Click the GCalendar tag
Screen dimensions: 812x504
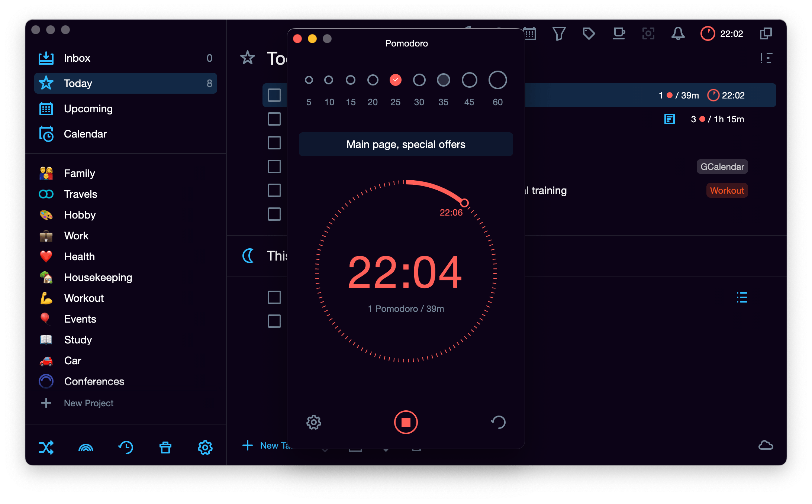click(x=722, y=167)
